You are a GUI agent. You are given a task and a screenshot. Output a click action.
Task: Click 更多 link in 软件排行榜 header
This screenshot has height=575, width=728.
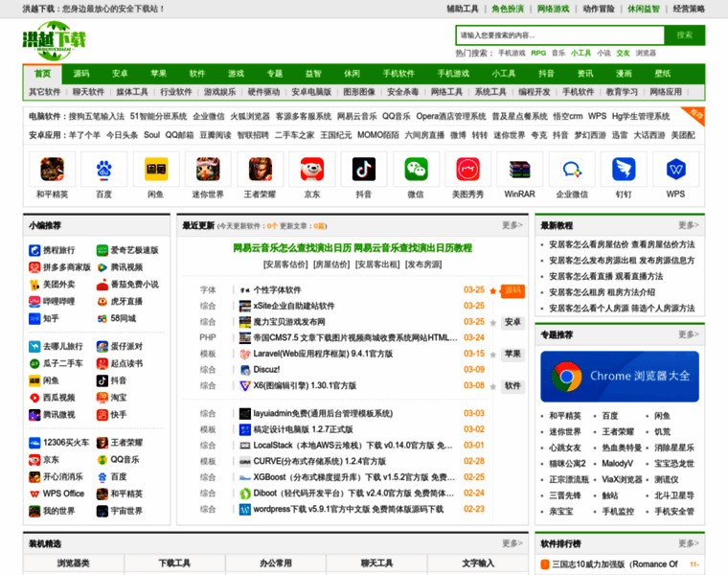point(689,543)
